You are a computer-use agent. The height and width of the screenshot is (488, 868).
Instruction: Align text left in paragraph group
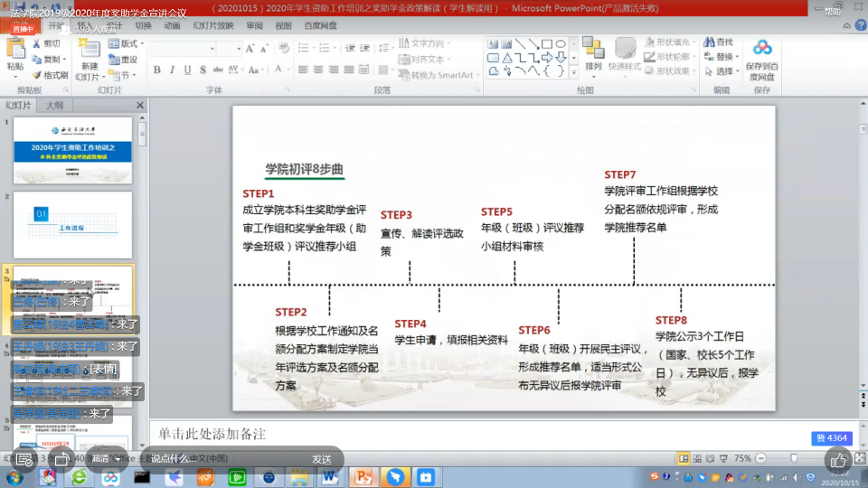303,70
